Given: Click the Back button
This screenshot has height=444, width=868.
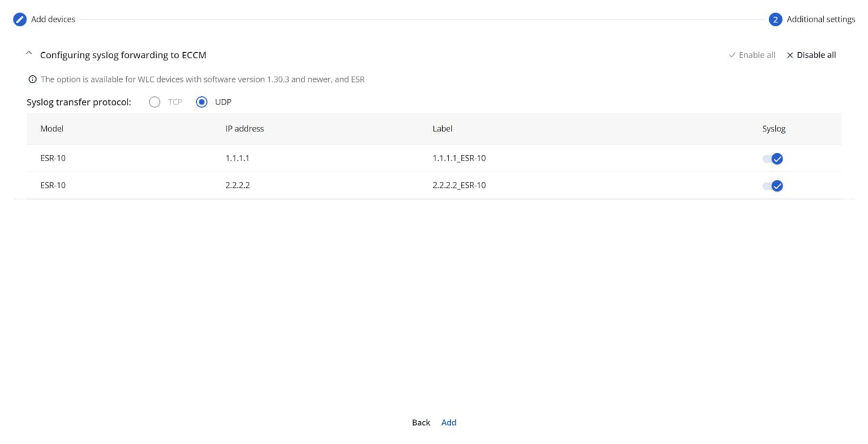Looking at the screenshot, I should click(x=421, y=422).
